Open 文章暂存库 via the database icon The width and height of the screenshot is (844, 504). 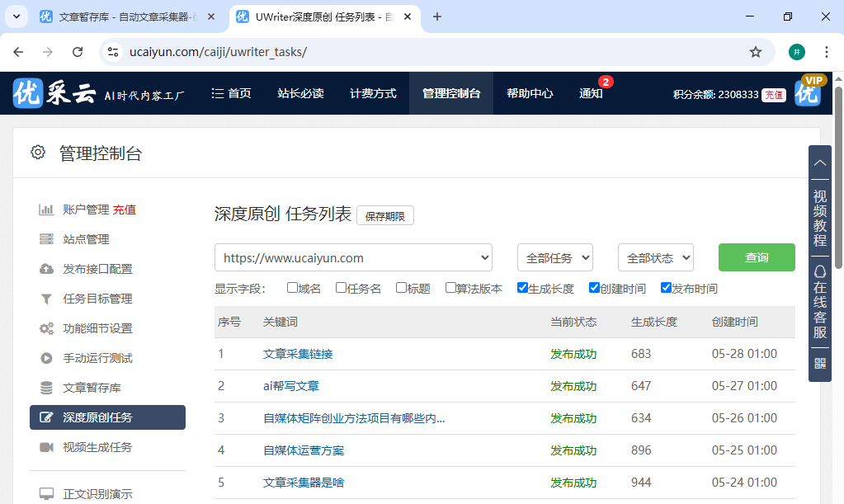click(x=47, y=387)
